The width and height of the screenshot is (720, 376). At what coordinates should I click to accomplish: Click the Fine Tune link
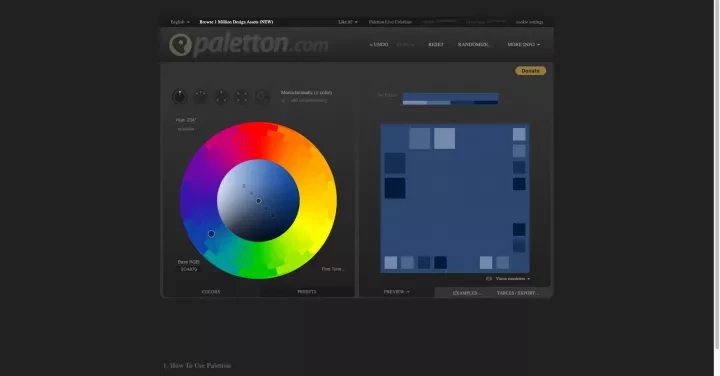[x=333, y=269]
